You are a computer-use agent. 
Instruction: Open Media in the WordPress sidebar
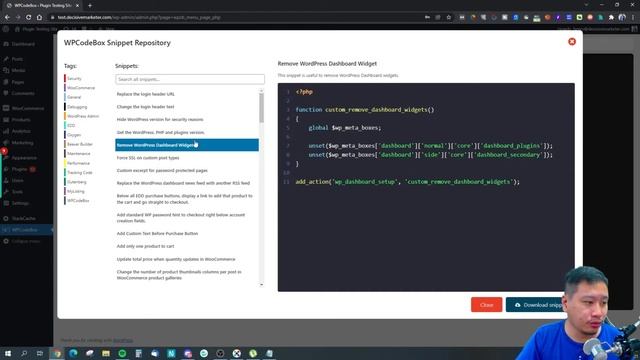coord(18,71)
